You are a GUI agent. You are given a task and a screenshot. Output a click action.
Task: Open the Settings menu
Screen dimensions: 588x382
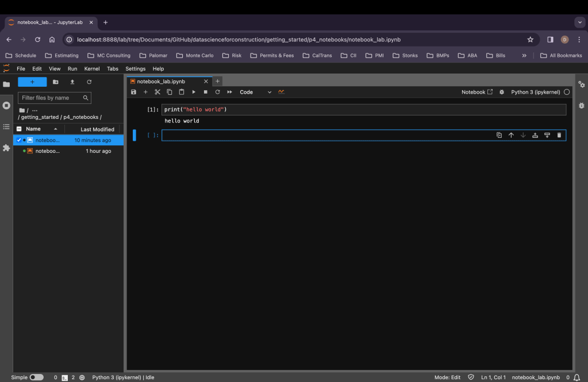point(136,69)
